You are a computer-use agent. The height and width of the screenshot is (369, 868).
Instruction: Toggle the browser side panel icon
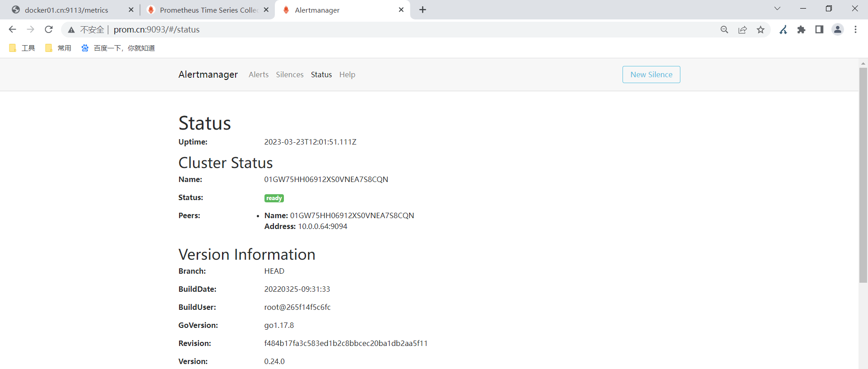coord(819,30)
